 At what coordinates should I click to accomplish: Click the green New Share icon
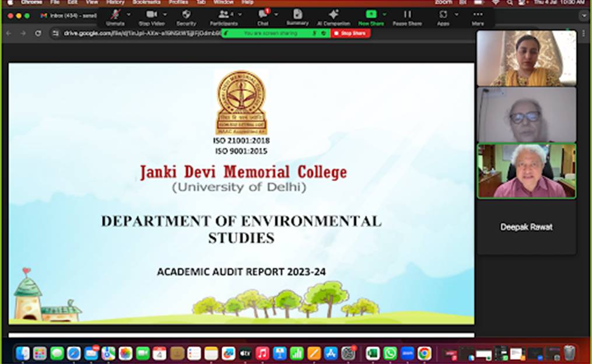(370, 15)
